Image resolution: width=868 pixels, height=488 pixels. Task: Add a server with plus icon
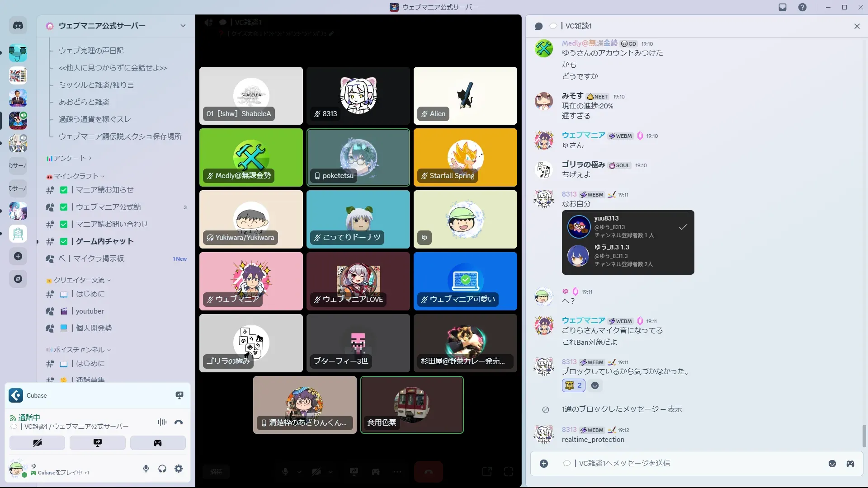tap(18, 256)
